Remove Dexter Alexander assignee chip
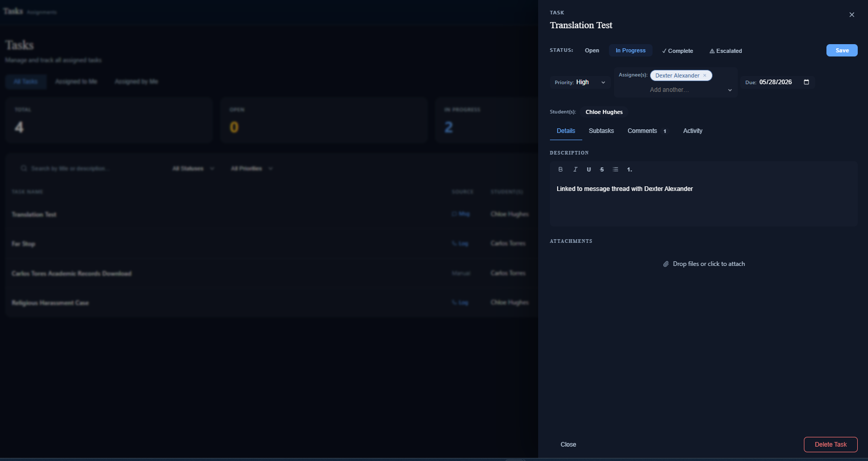 705,75
